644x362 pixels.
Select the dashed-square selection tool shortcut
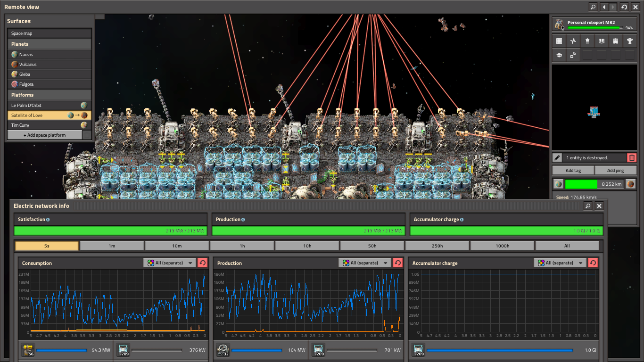559,41
